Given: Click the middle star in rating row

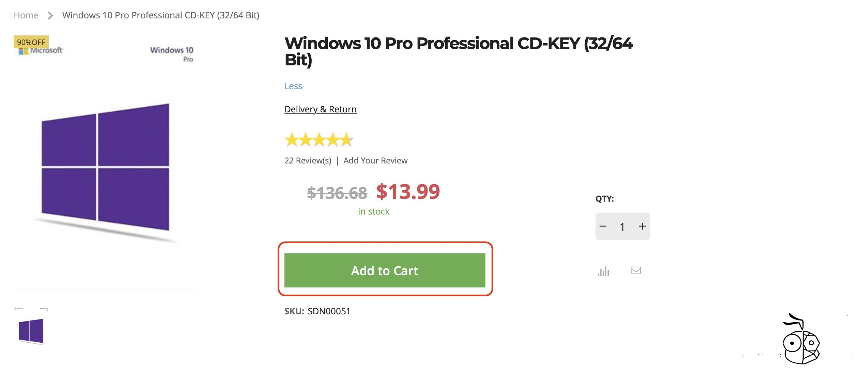Looking at the screenshot, I should (319, 139).
